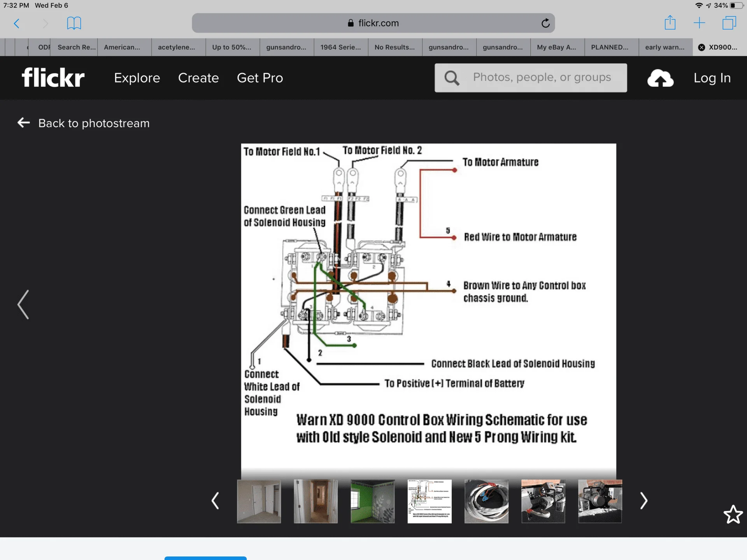The width and height of the screenshot is (747, 560).
Task: Open the red winch motor thumbnail
Action: [x=543, y=501]
